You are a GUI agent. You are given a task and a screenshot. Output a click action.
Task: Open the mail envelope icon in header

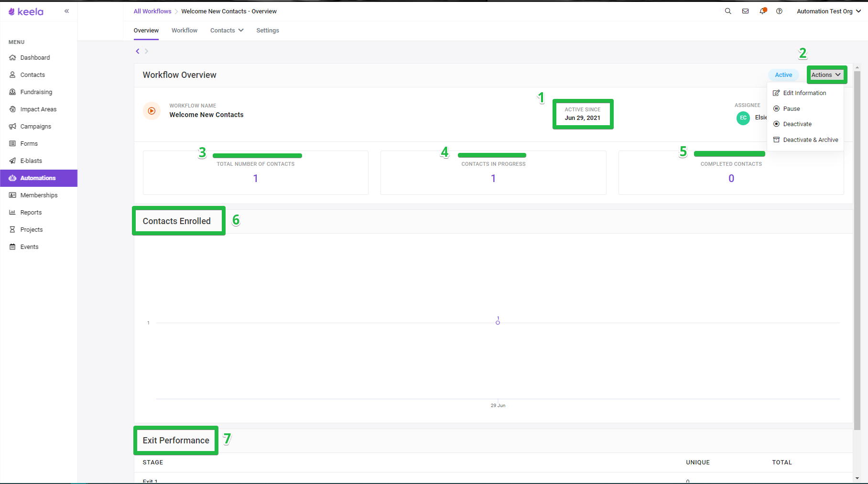745,11
